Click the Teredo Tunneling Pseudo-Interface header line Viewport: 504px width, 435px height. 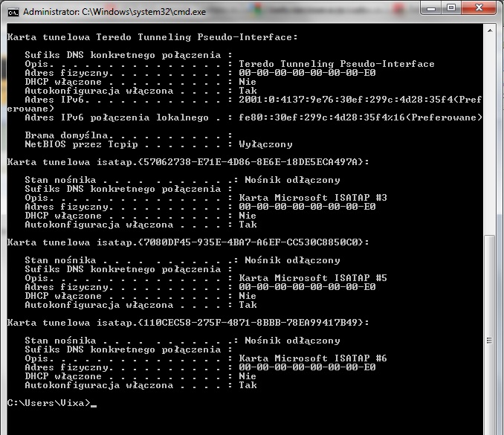point(152,37)
